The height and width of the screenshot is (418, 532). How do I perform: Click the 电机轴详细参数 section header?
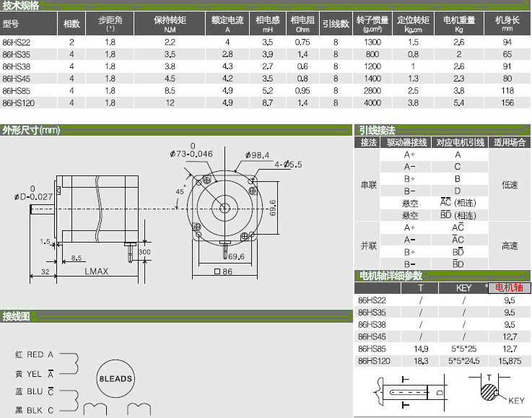pos(391,276)
